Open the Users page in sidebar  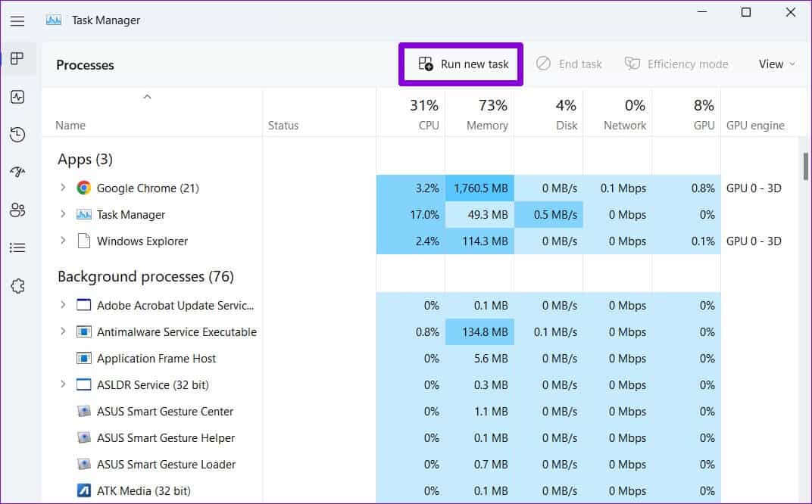point(17,210)
